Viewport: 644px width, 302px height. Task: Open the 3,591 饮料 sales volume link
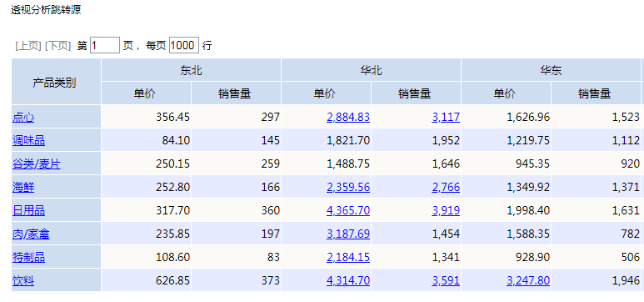[446, 281]
